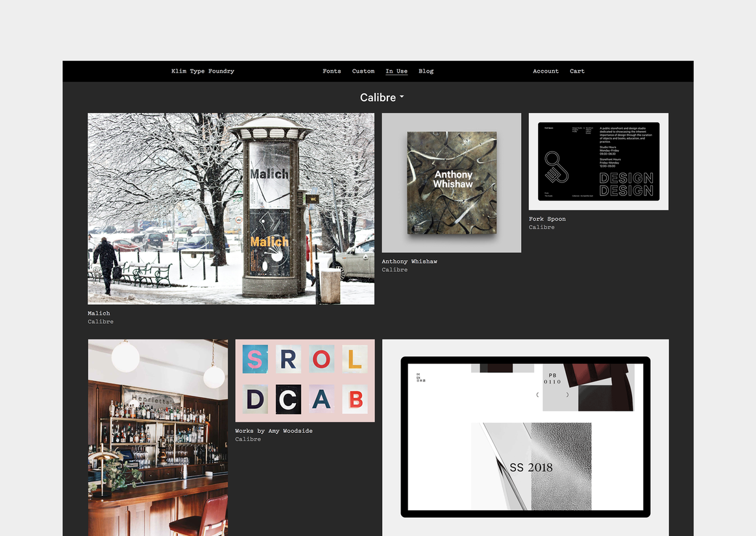756x536 pixels.
Task: Open the Fork Spoon black card image
Action: click(598, 162)
